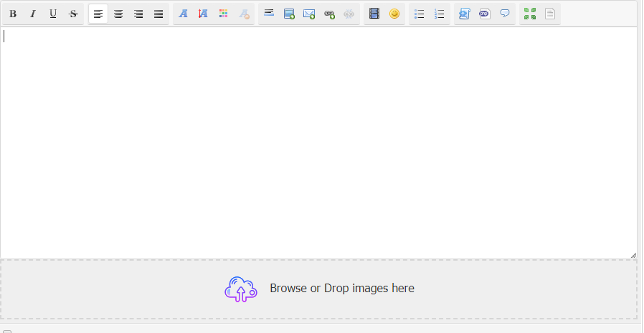Open the font size dropdown
This screenshot has height=333, width=644.
[203, 14]
